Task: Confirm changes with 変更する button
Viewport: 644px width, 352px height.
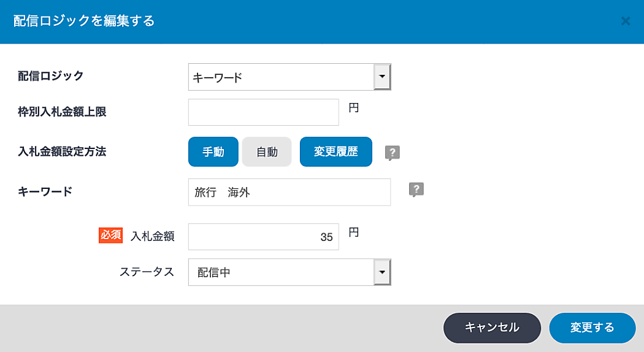Action: (592, 328)
